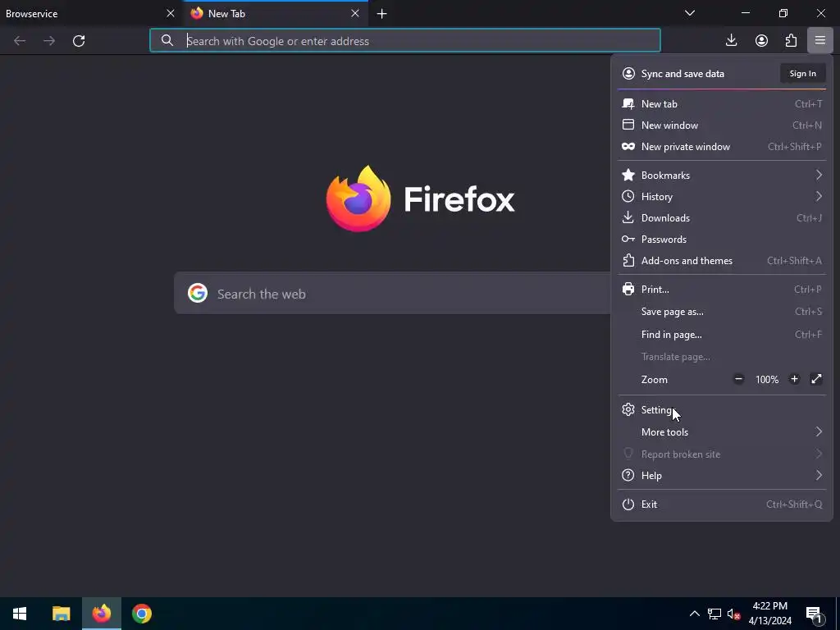Image resolution: width=840 pixels, height=630 pixels.
Task: Click Exit to quit Firefox
Action: 722,504
